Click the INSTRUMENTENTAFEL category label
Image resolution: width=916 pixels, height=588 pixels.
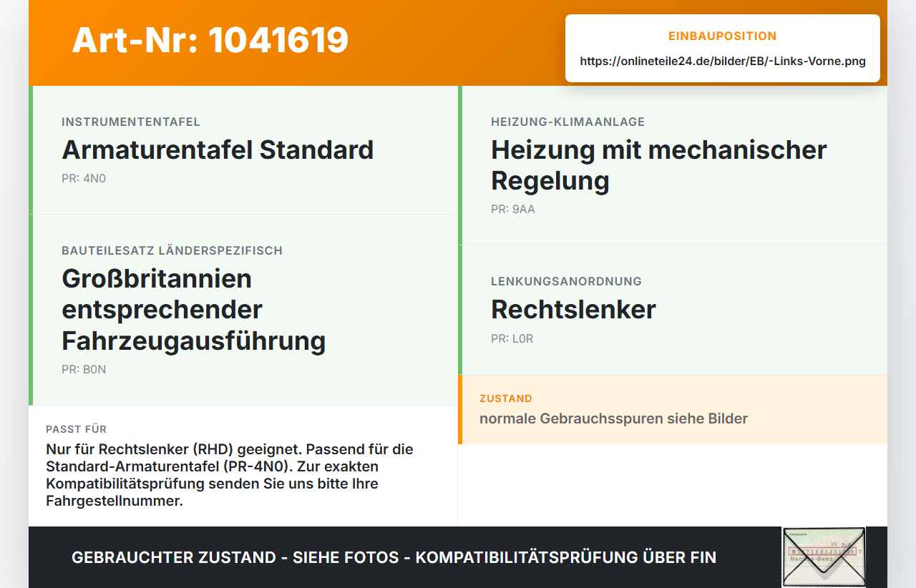131,122
